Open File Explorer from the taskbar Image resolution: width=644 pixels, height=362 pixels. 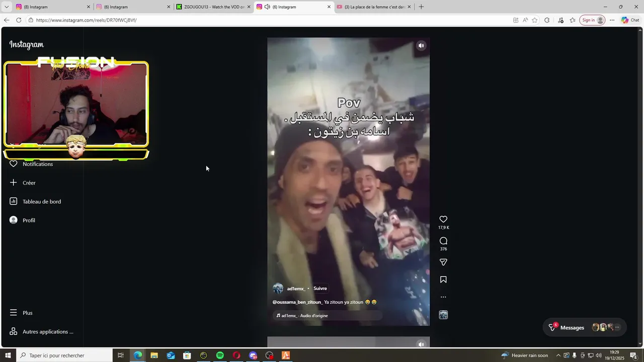click(154, 355)
